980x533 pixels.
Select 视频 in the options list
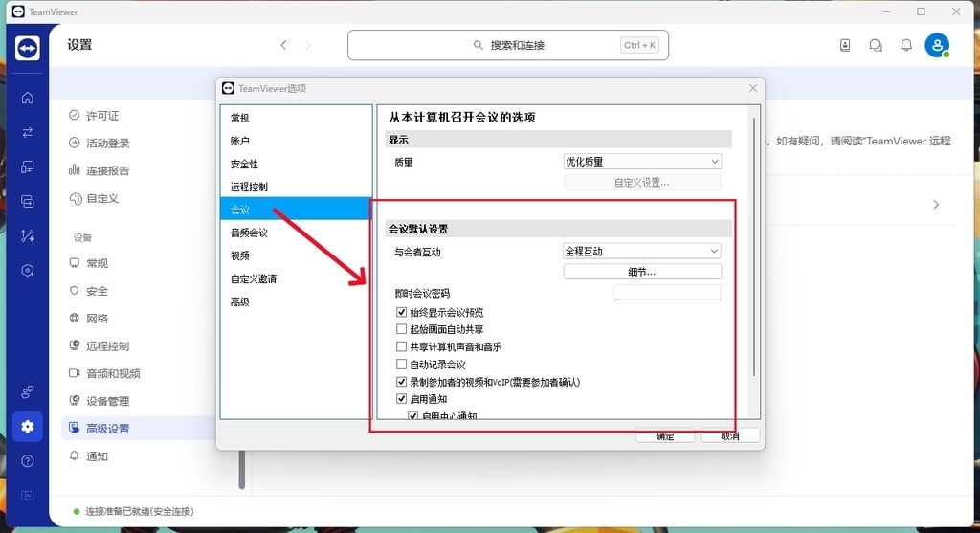click(x=296, y=255)
